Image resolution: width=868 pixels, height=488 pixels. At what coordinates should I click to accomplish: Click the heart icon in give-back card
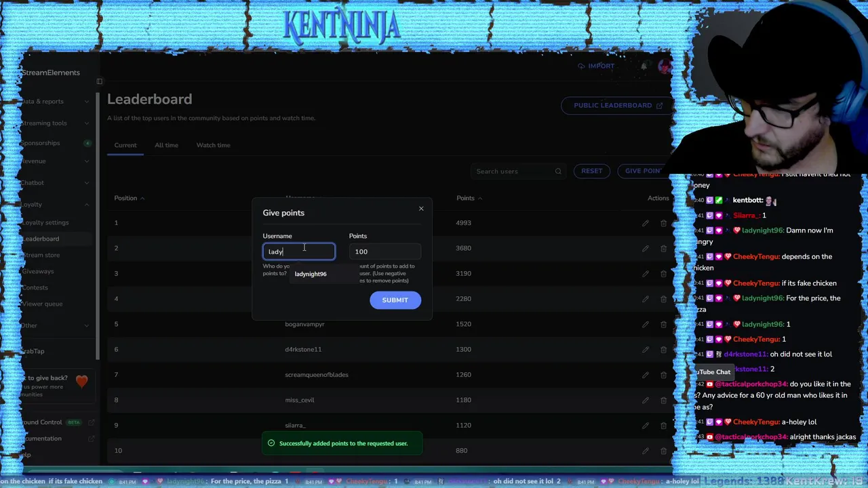coord(81,382)
